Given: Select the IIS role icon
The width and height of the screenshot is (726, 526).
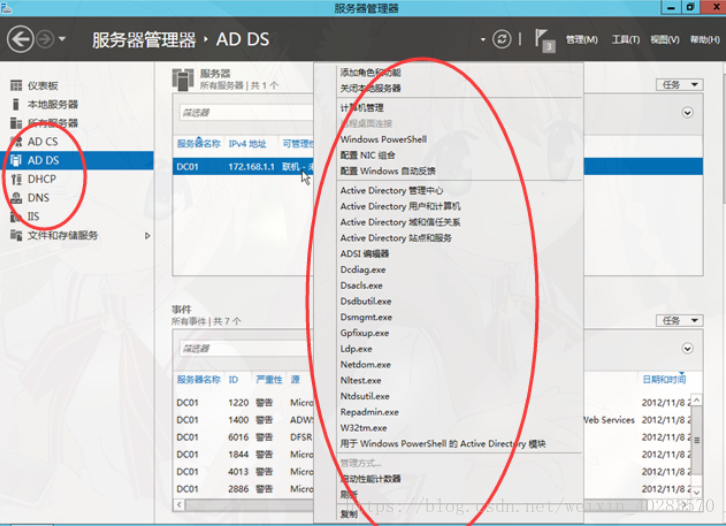Looking at the screenshot, I should pos(16,216).
